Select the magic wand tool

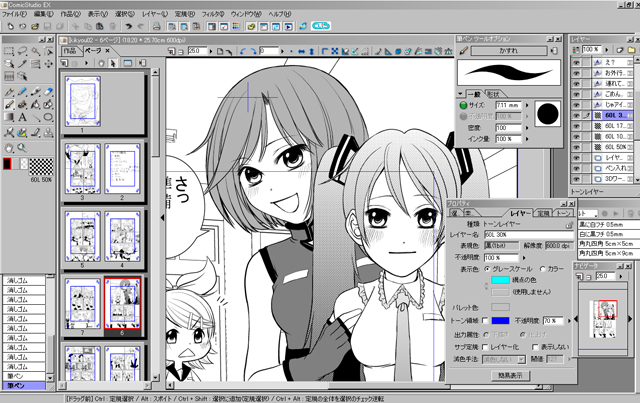click(36, 51)
